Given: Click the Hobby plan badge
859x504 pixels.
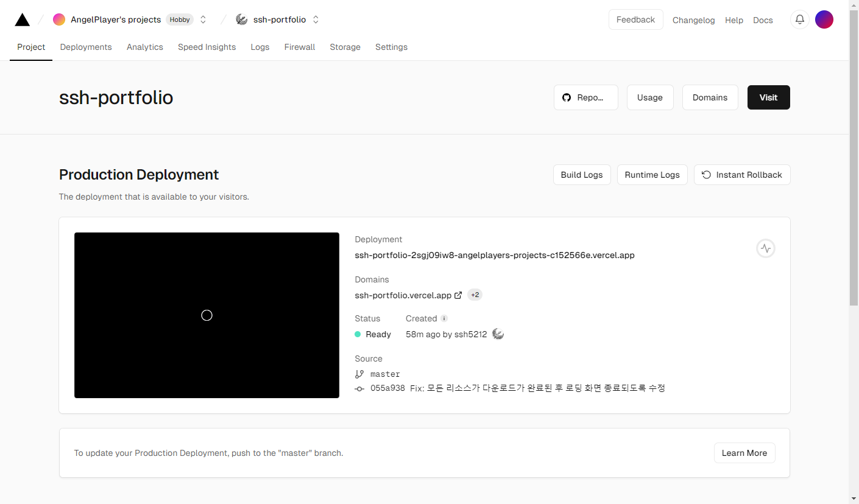Looking at the screenshot, I should [x=180, y=19].
